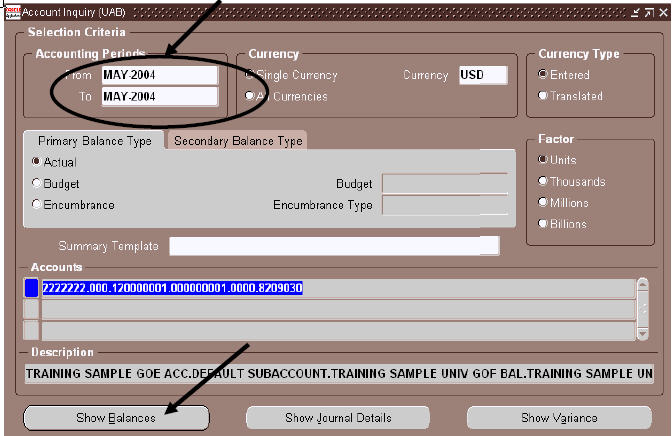This screenshot has width=672, height=436.
Task: Choose Encumbrance as balance type
Action: [37, 205]
